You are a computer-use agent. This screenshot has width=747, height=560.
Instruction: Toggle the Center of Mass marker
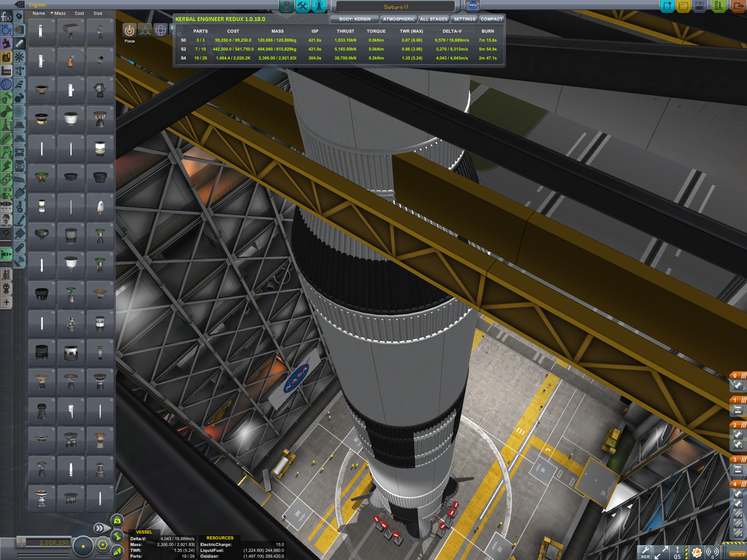pos(117,520)
